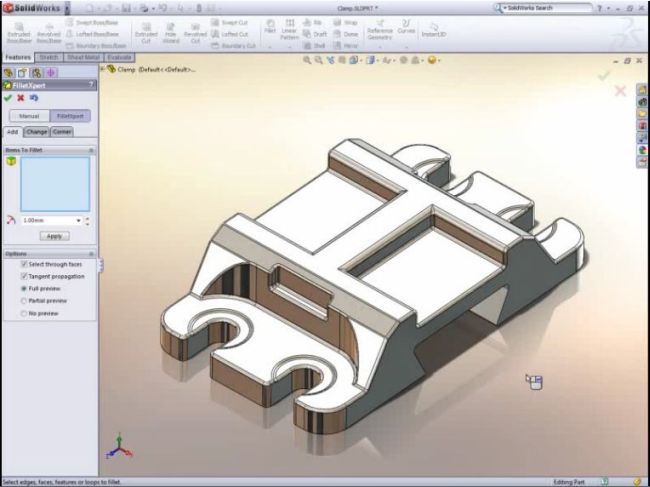The height and width of the screenshot is (487, 650).
Task: Select Partial preview radio option
Action: click(x=24, y=301)
